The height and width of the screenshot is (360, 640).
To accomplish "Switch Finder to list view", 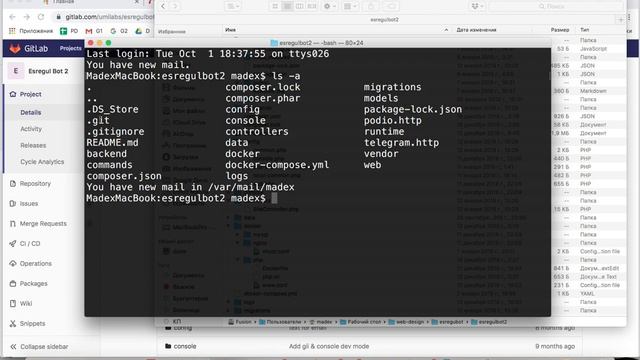I will click(287, 6).
